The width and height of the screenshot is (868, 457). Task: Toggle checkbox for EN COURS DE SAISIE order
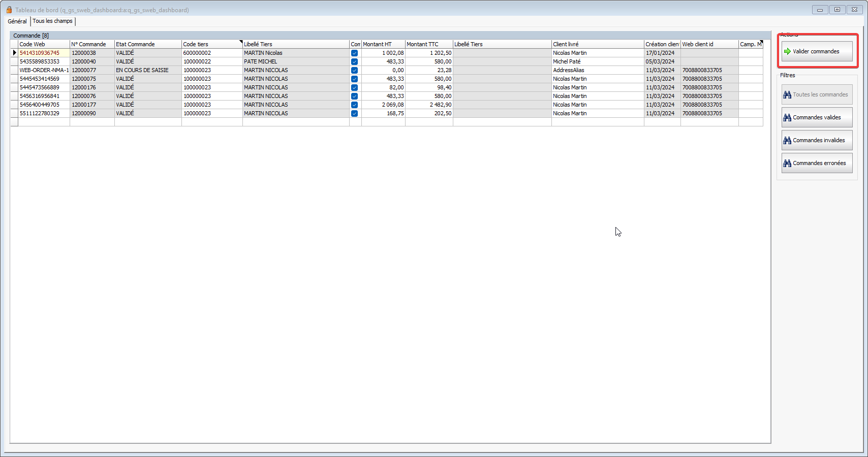354,70
